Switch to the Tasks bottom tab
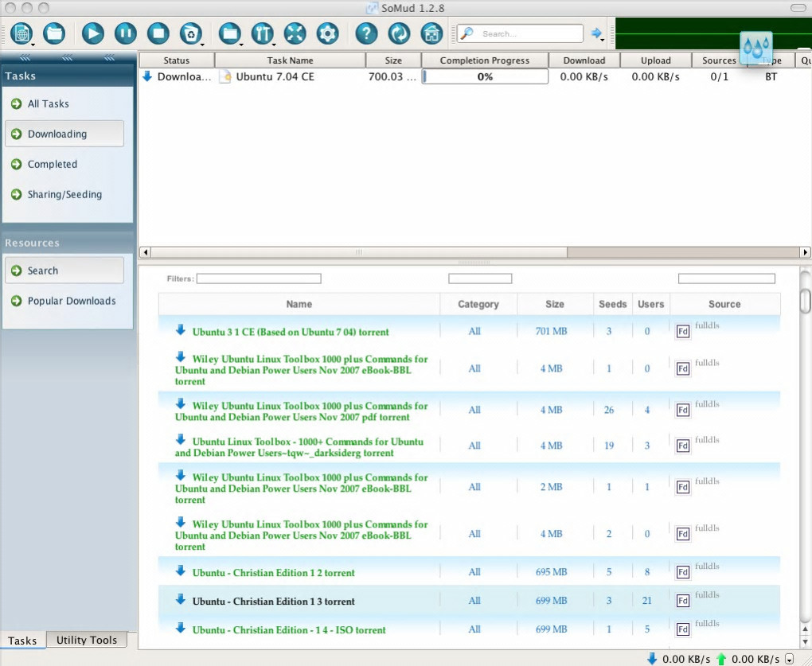Image resolution: width=812 pixels, height=666 pixels. pyautogui.click(x=23, y=640)
